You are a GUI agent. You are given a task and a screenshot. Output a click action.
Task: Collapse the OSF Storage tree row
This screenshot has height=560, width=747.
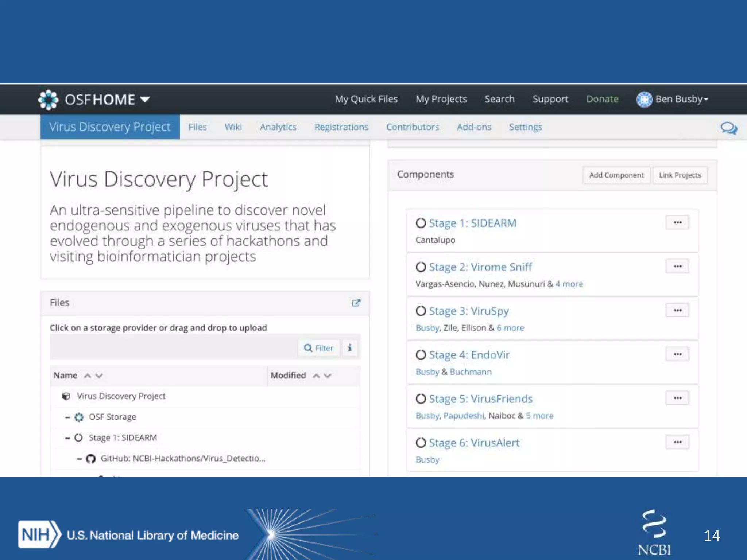pos(67,417)
